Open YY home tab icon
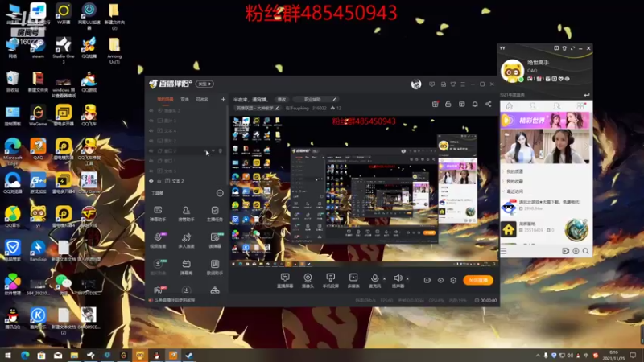 tap(509, 106)
